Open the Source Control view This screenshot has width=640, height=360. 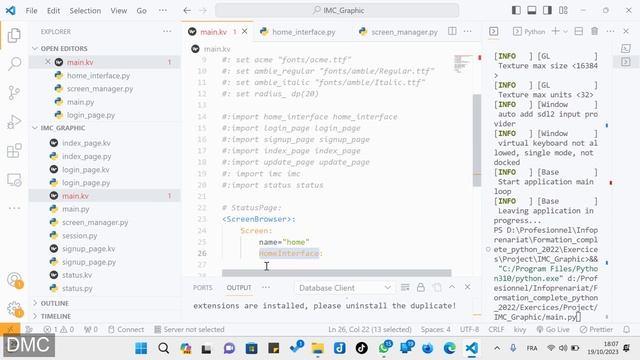(x=14, y=93)
